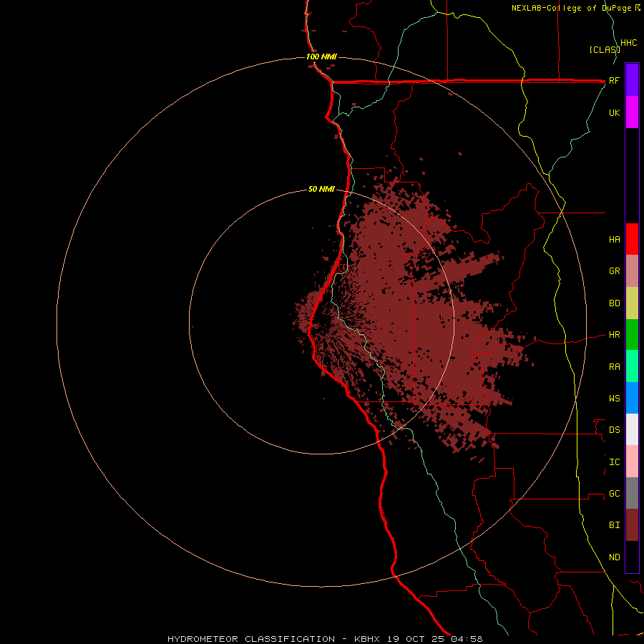Screen dimensions: 644x644
Task: Click the "HA" legend label
Action: point(614,240)
